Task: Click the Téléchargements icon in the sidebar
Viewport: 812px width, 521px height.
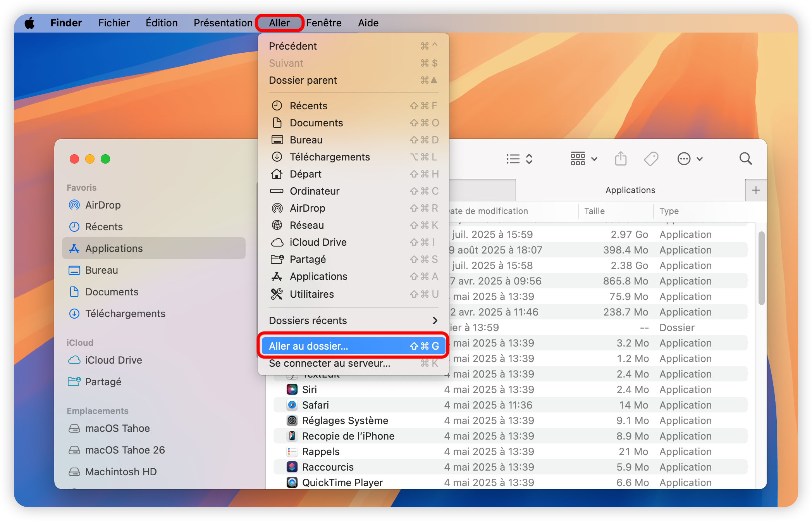Action: [74, 313]
